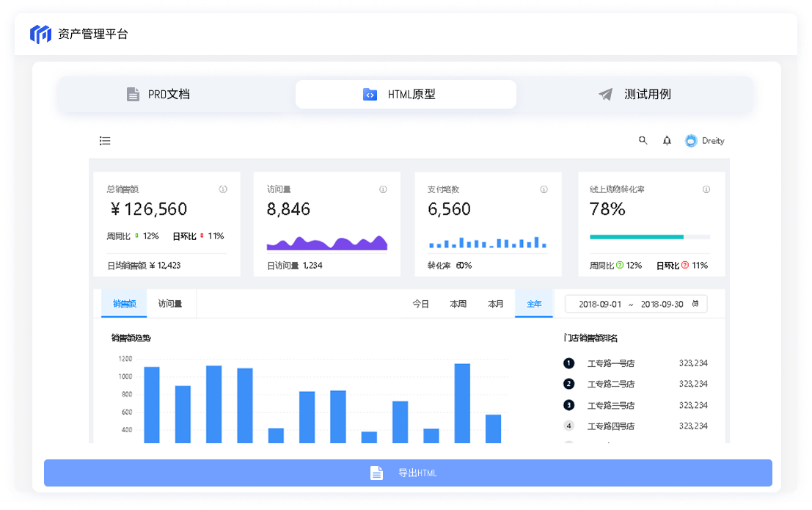Select 工专路三号店 in ranking list

click(611, 406)
